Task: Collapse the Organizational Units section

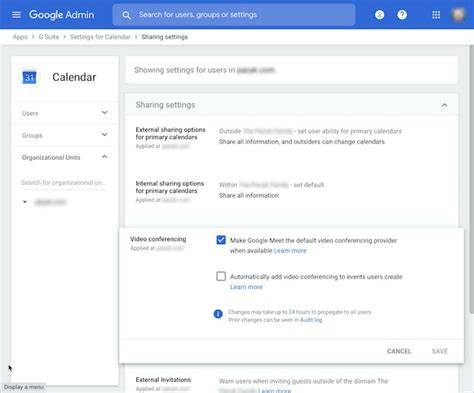Action: (x=65, y=157)
